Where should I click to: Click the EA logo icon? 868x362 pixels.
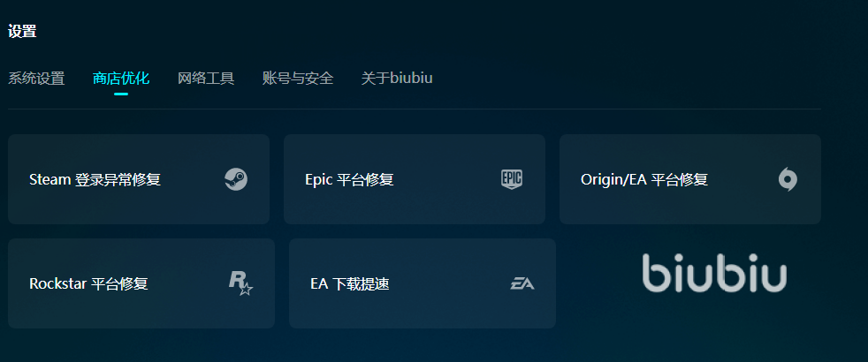click(x=522, y=283)
